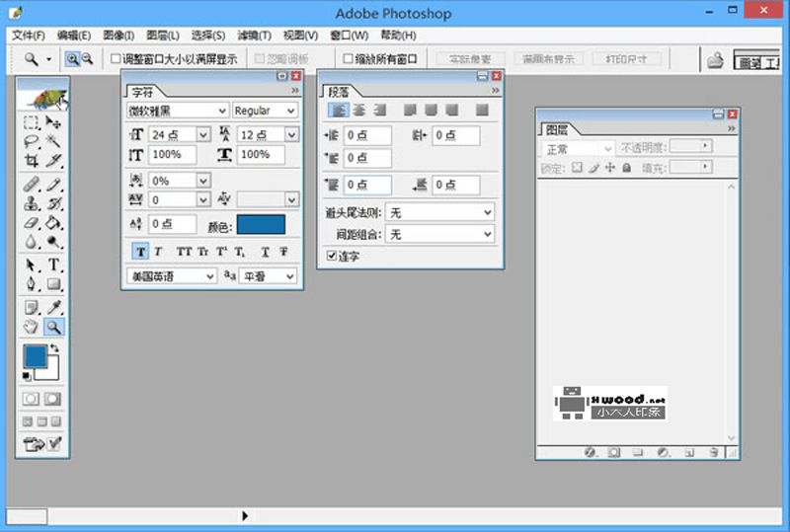The width and height of the screenshot is (790, 532).
Task: Uncheck the 连字 checkbox
Action: [331, 256]
